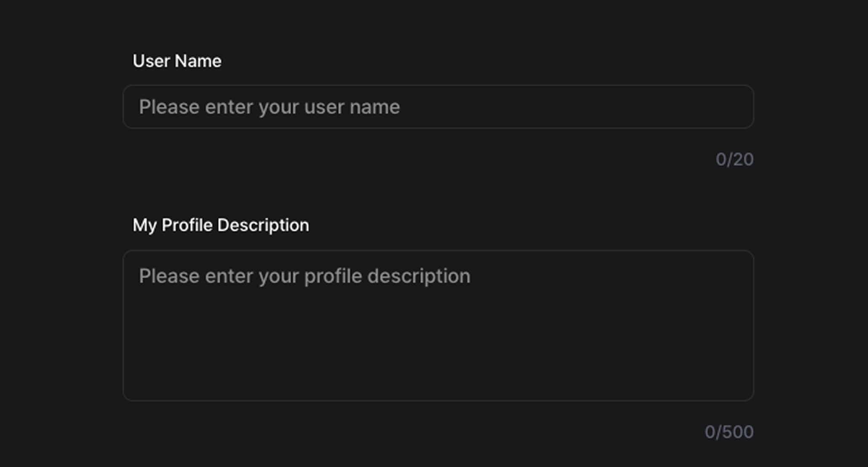
Task: Click the word "Description" in the profile label
Action: (x=263, y=225)
